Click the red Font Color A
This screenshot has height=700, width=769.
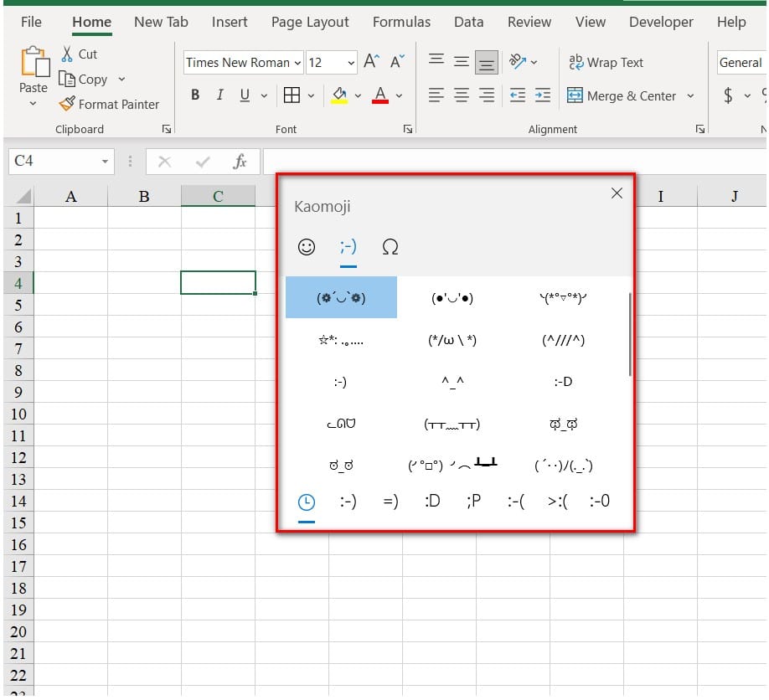(x=380, y=95)
